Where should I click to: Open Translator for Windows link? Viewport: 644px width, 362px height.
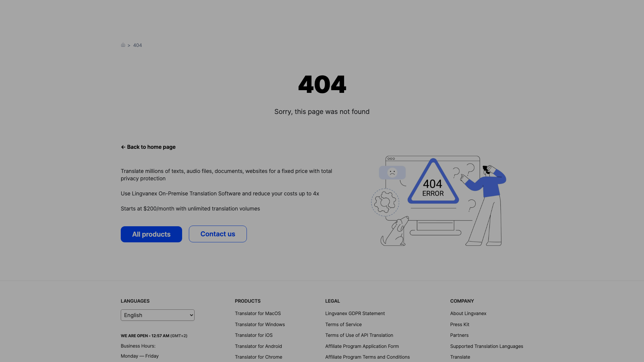click(260, 324)
